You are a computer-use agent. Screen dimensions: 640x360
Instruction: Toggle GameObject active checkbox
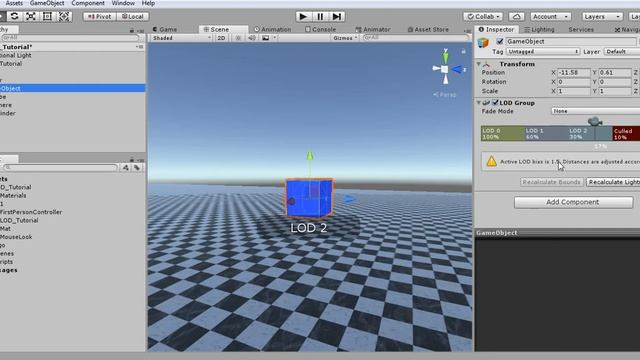(x=500, y=41)
